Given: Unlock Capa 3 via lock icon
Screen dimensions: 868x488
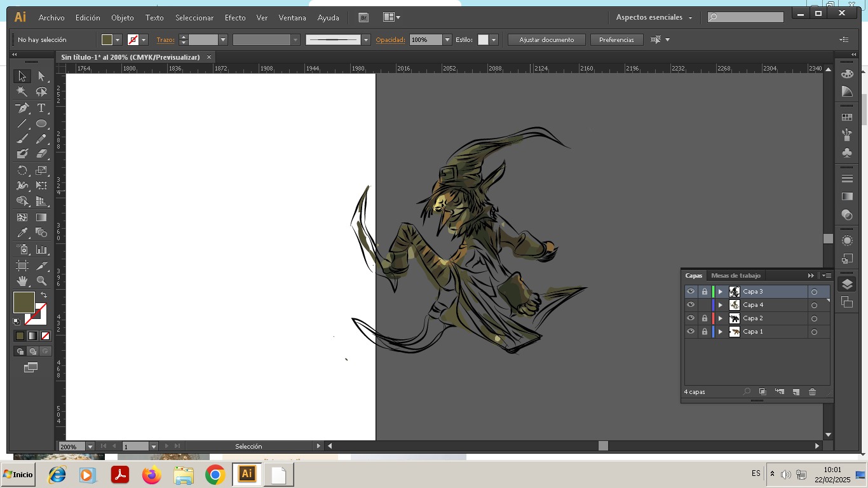Looking at the screenshot, I should click(704, 292).
